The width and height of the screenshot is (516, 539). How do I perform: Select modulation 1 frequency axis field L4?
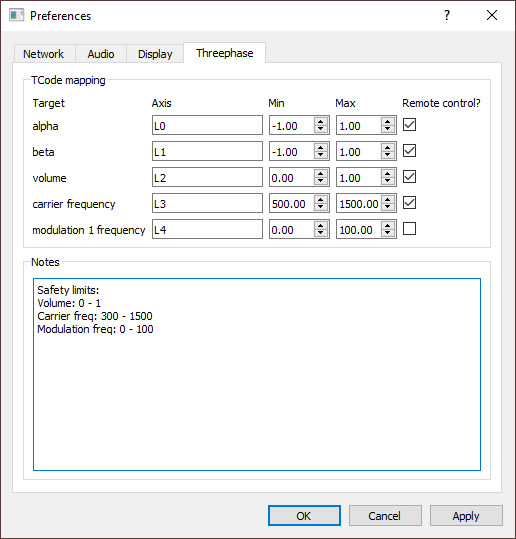click(207, 229)
